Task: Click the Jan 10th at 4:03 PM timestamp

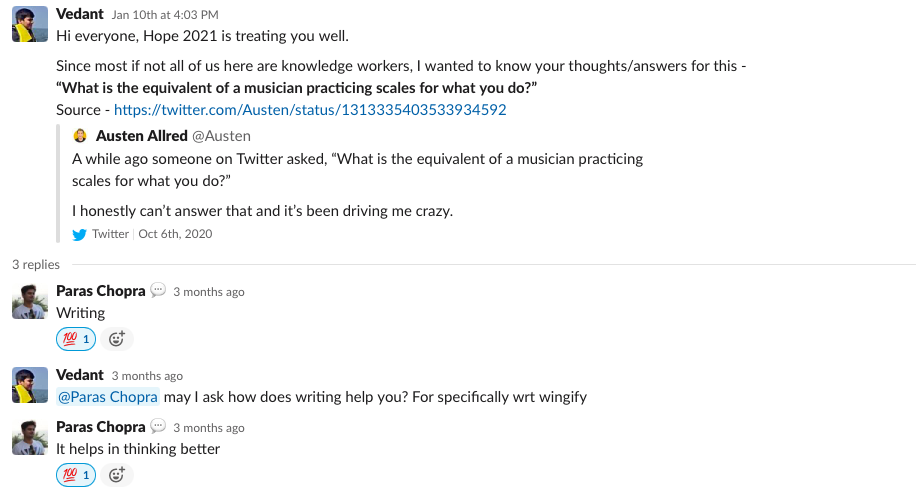Action: (165, 15)
